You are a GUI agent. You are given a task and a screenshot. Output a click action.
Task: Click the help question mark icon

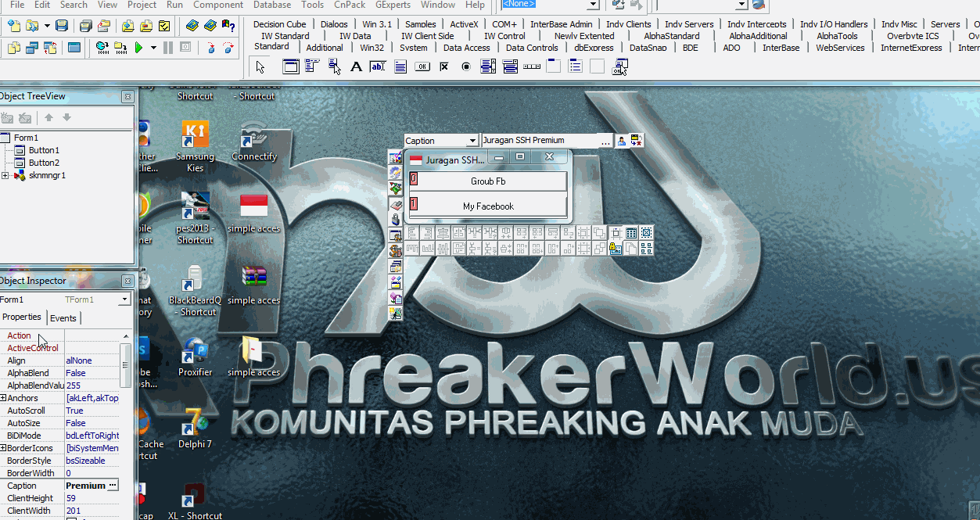(x=229, y=26)
